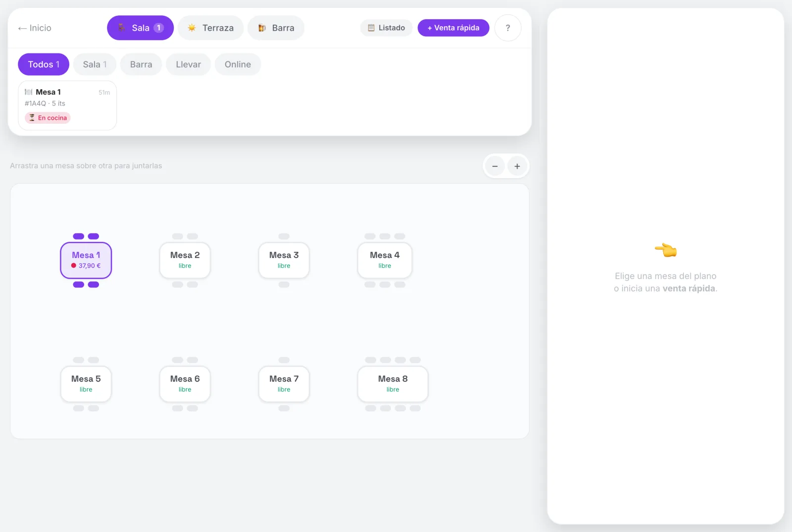Click the hourglass icon in En cocina badge
The image size is (792, 532).
(32, 118)
